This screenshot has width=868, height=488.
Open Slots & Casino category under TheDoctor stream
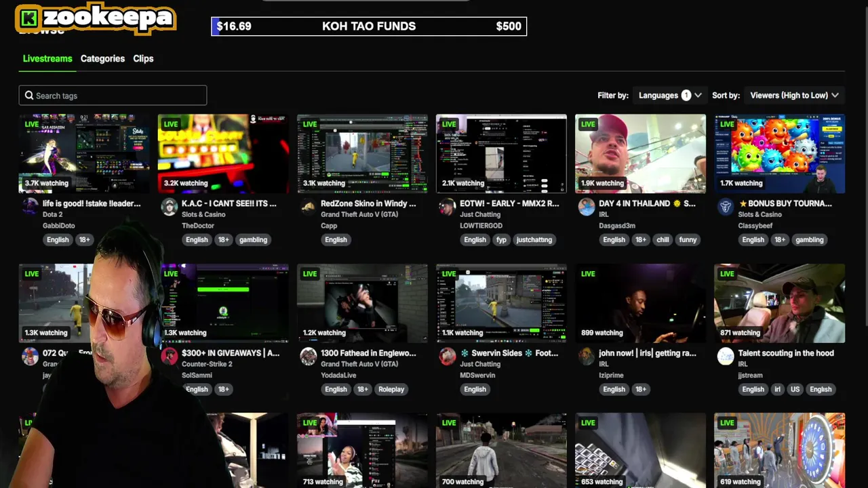pos(203,215)
